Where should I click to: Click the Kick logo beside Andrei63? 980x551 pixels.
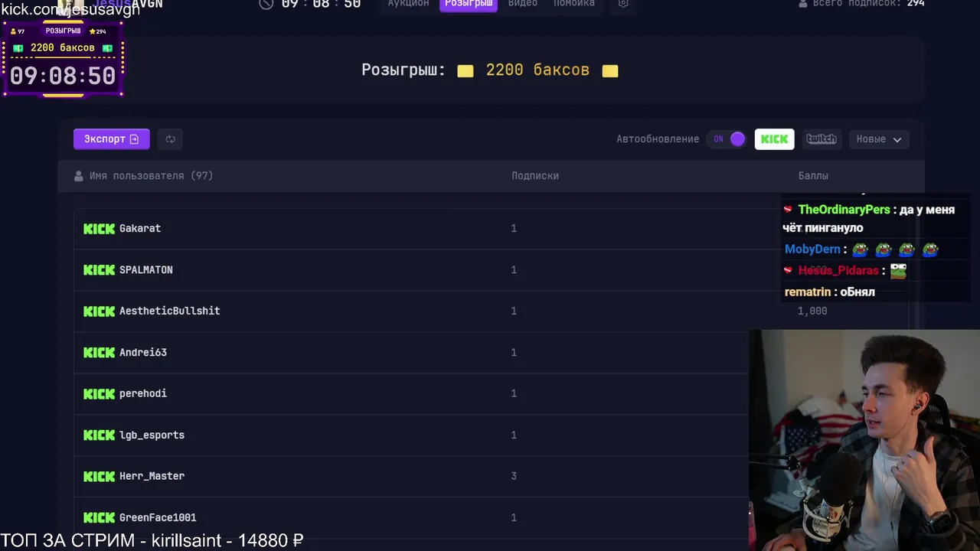pos(99,353)
